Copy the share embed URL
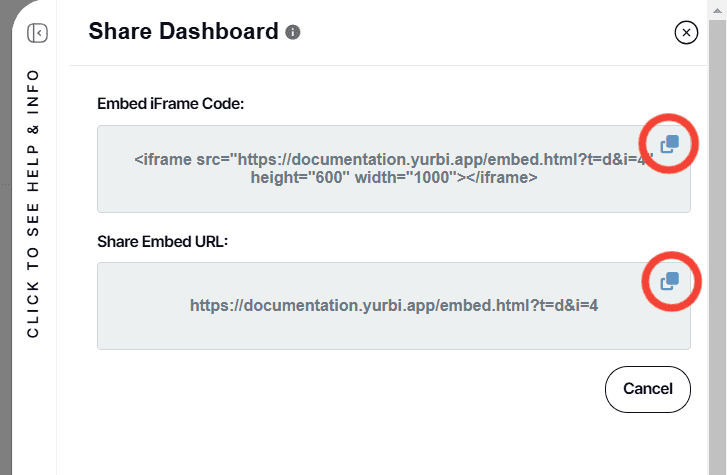Screen dimensions: 727x475 [669, 282]
